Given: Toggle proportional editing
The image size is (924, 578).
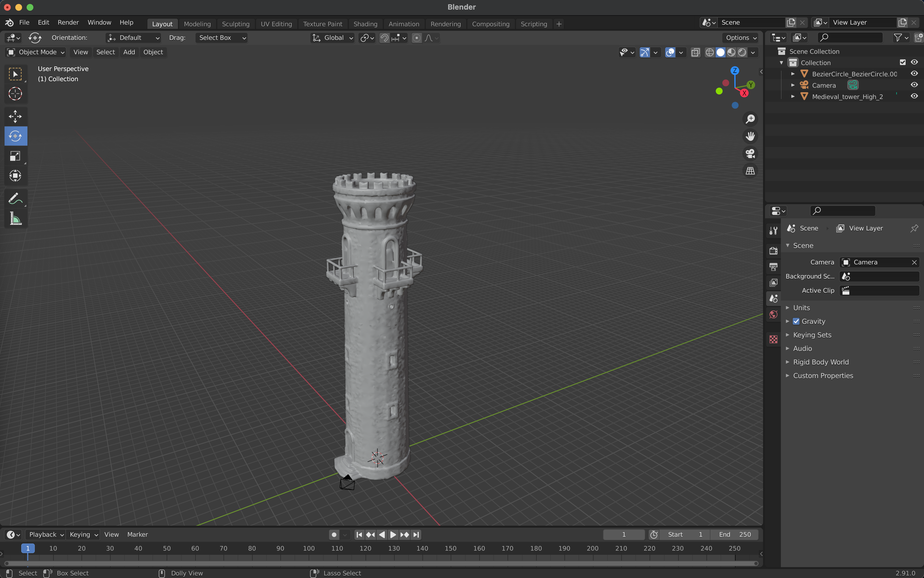Looking at the screenshot, I should click(x=416, y=38).
